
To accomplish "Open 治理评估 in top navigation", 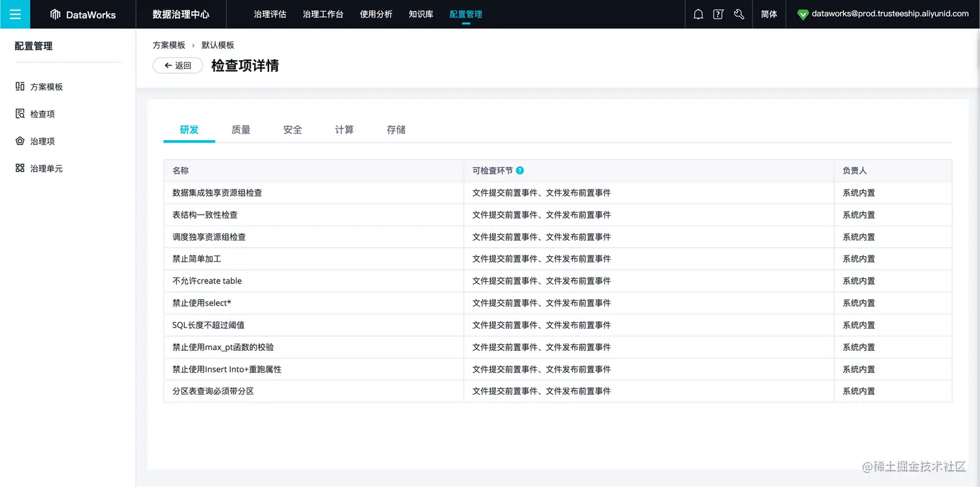I will (x=270, y=14).
